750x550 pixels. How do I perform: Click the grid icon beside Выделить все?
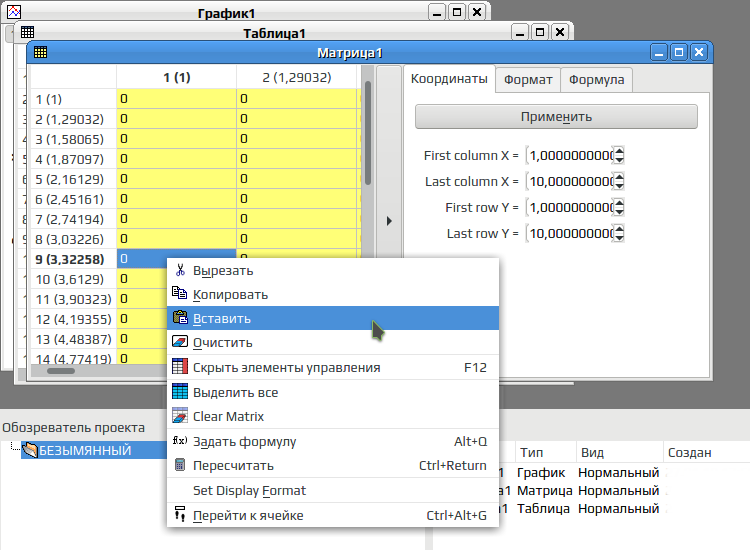click(180, 391)
